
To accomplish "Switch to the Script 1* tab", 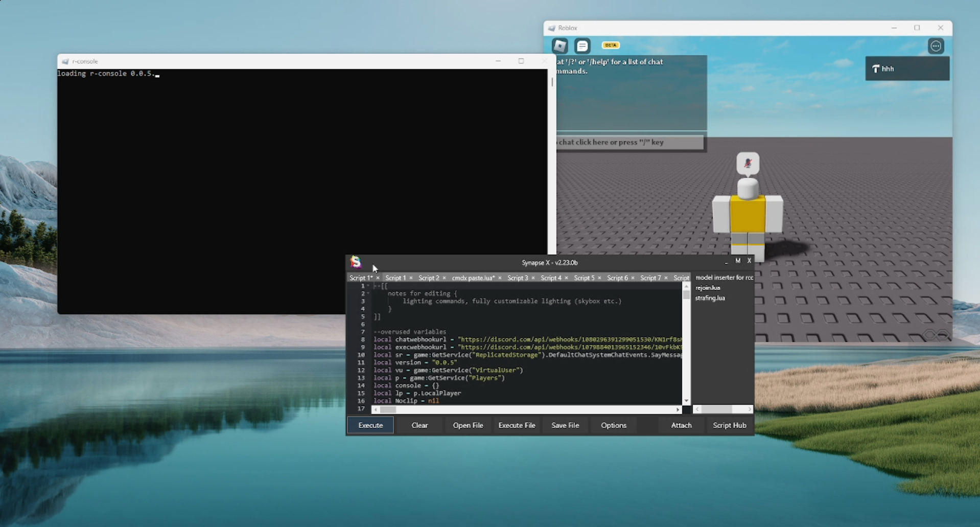I will click(361, 278).
